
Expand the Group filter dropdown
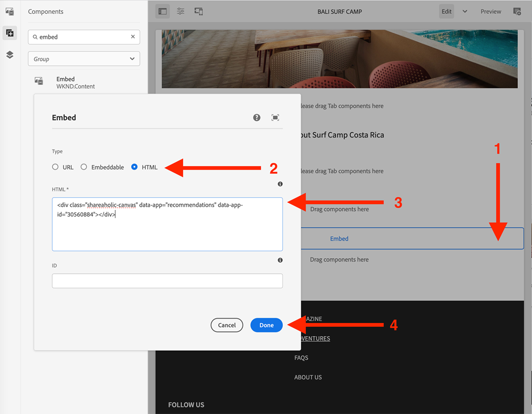pyautogui.click(x=84, y=59)
